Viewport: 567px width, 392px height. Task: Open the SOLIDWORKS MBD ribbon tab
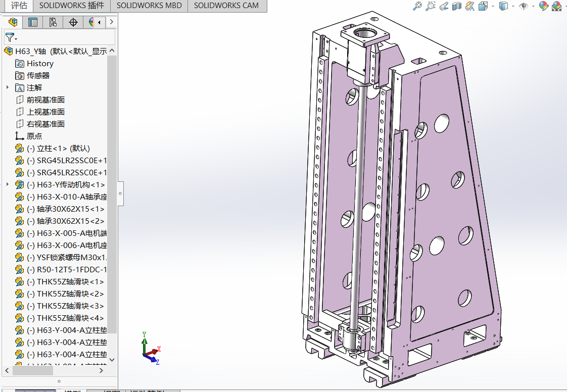(149, 6)
